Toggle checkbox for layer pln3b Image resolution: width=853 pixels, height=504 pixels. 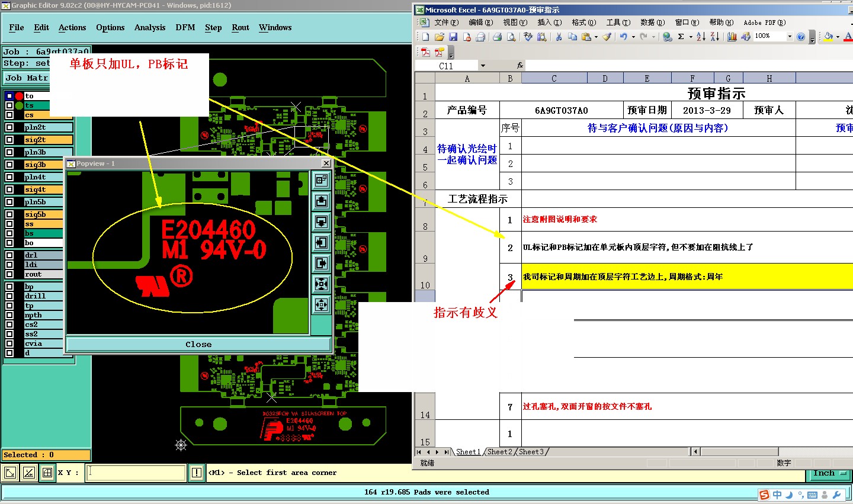(x=9, y=152)
